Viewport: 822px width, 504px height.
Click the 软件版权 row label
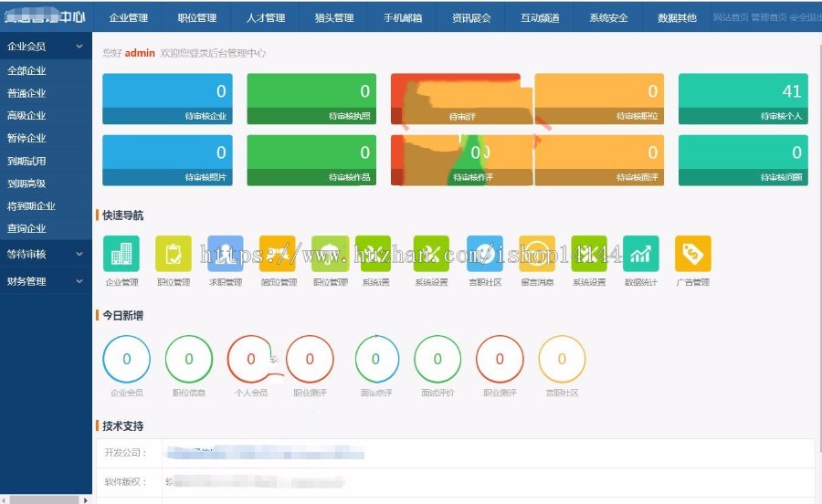pos(125,481)
